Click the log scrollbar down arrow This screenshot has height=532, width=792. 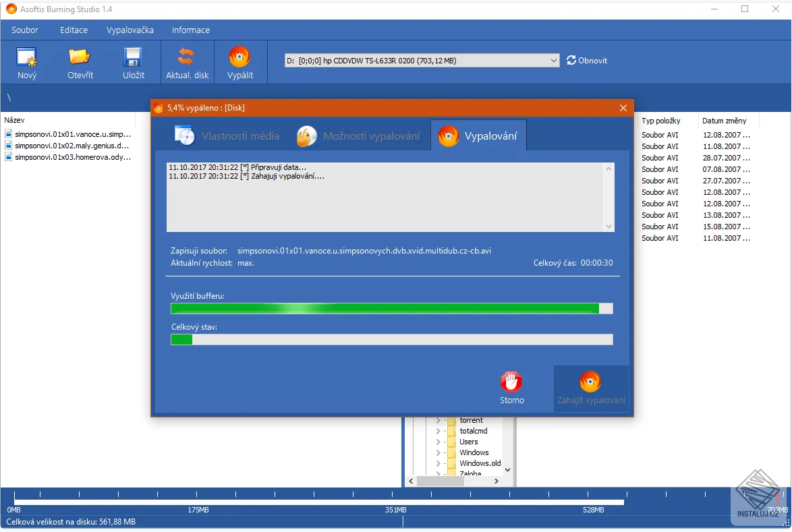(609, 227)
